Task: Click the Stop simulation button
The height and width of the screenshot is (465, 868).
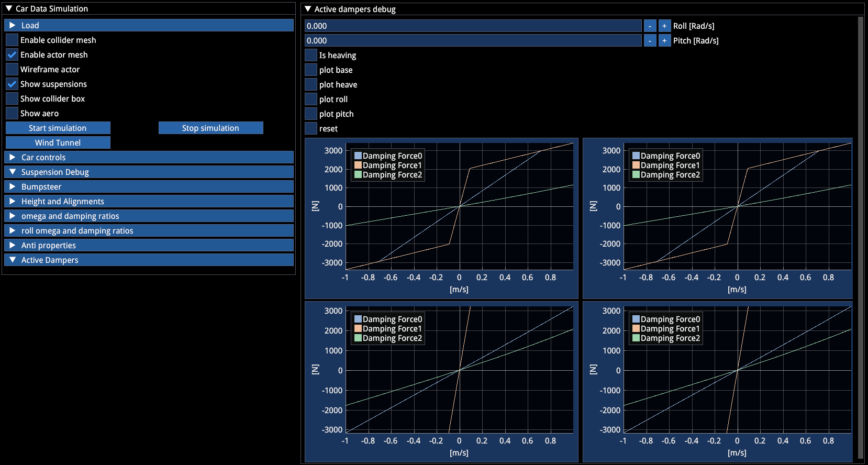Action: (x=210, y=128)
